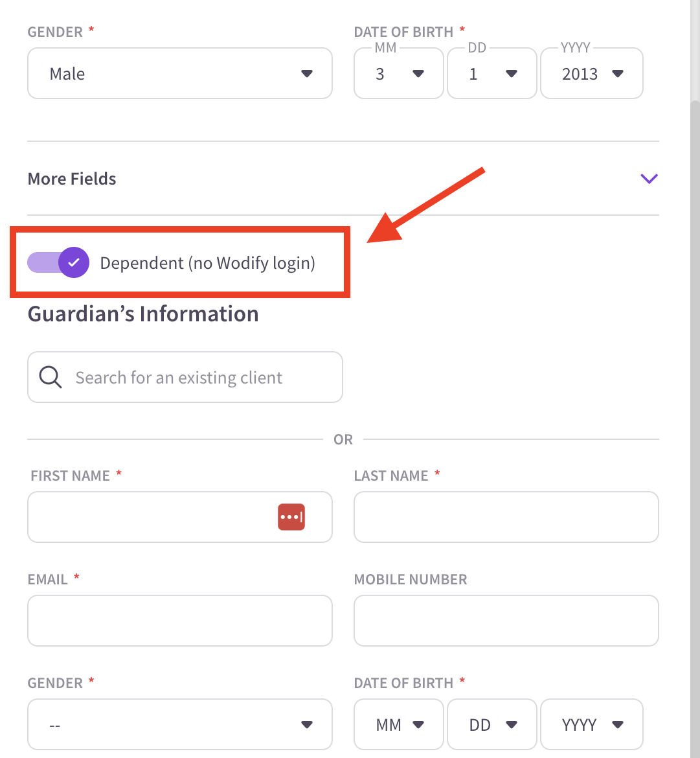
Task: Expand More Fields with the purple chevron
Action: click(649, 178)
